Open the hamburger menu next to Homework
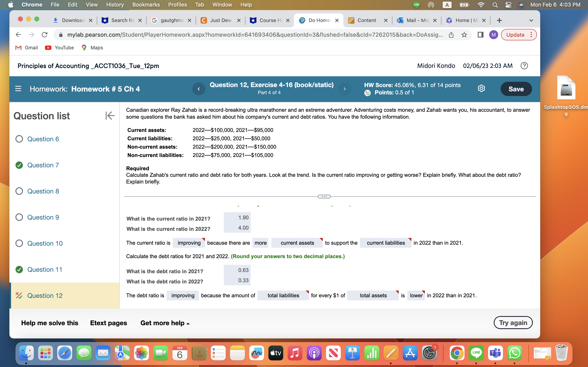 coord(18,89)
